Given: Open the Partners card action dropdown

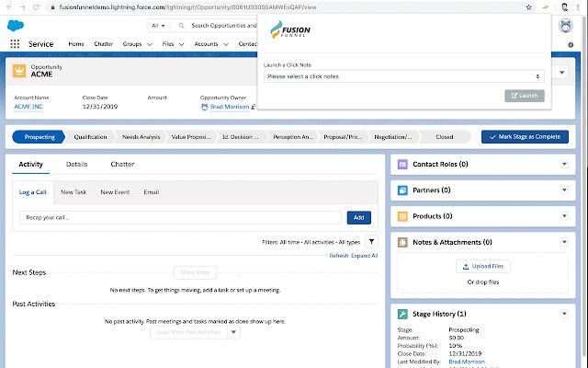Looking at the screenshot, I should 564,190.
